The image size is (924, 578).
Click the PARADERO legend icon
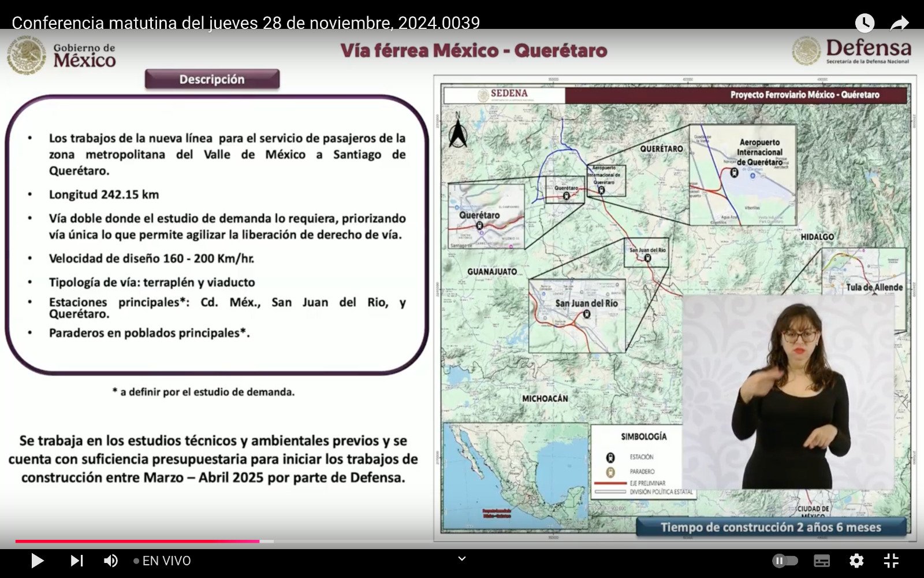click(x=610, y=472)
